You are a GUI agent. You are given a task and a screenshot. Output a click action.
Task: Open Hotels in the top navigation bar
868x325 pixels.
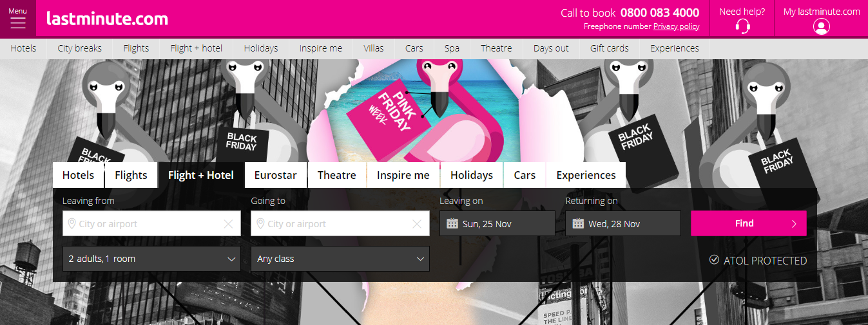pos(23,48)
